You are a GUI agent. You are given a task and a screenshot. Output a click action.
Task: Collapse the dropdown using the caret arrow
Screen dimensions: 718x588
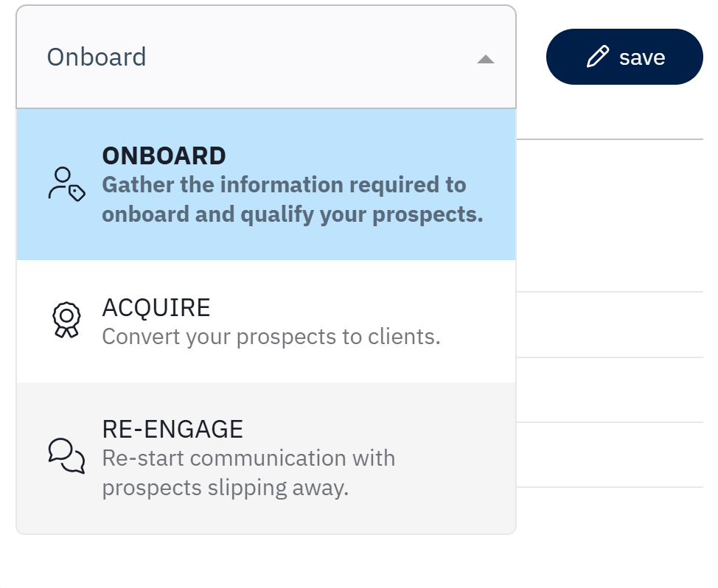point(485,59)
